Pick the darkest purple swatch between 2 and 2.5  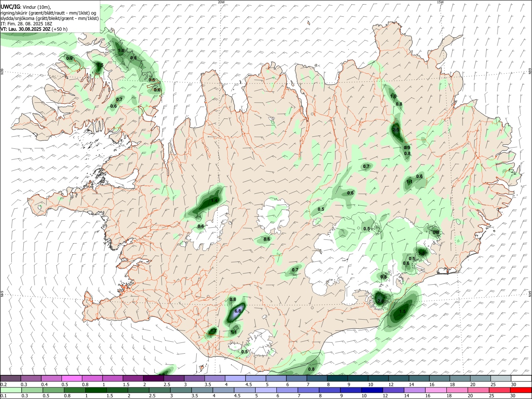153,378
